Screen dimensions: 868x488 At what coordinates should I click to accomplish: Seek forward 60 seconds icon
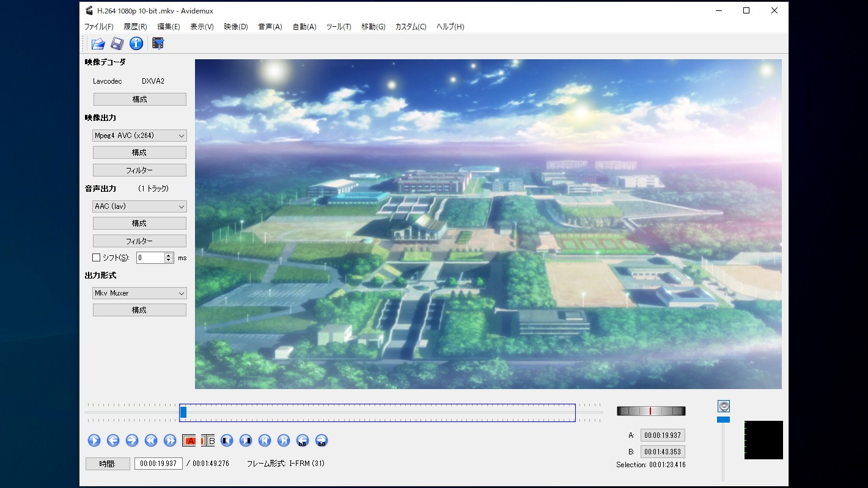[322, 440]
